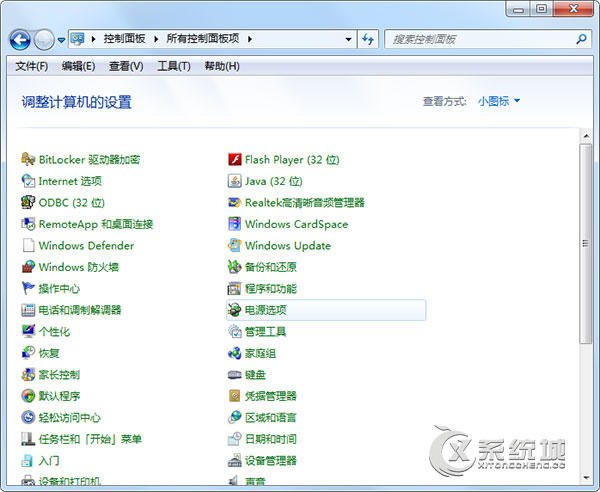The width and height of the screenshot is (600, 492).
Task: Open the Windows Update icon
Action: coord(235,245)
